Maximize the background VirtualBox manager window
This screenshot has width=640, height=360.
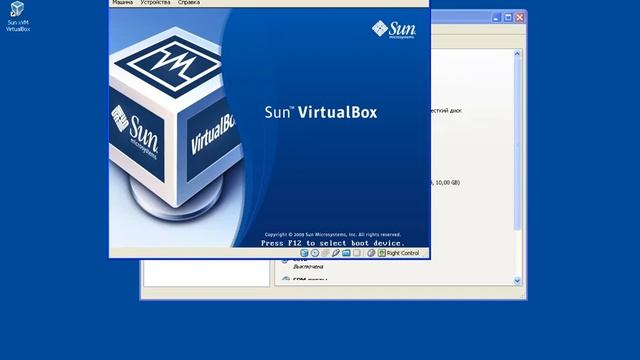click(508, 18)
